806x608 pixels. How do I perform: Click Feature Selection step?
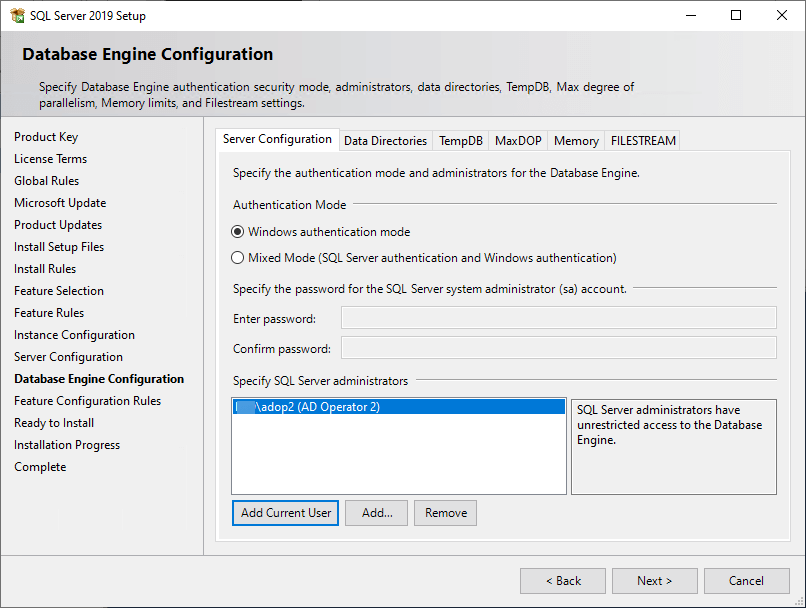(x=59, y=291)
